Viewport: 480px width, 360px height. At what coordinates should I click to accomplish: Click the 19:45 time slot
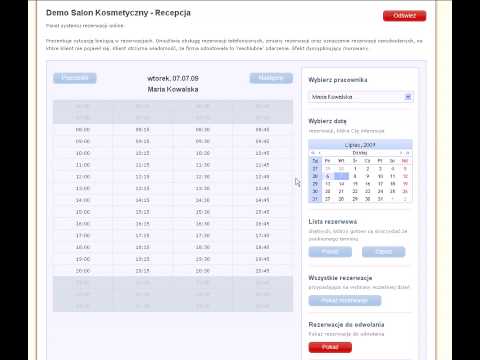coord(263,259)
